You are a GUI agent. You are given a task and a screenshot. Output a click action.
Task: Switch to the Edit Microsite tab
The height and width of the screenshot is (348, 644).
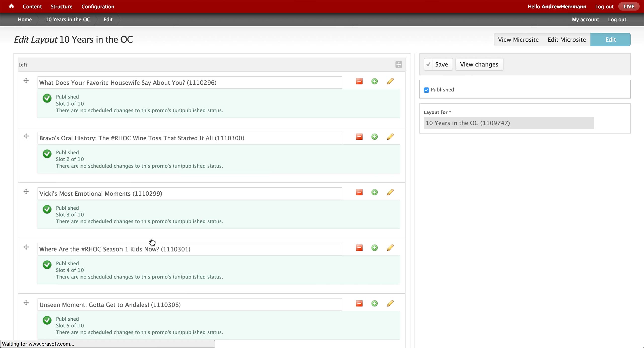click(567, 40)
